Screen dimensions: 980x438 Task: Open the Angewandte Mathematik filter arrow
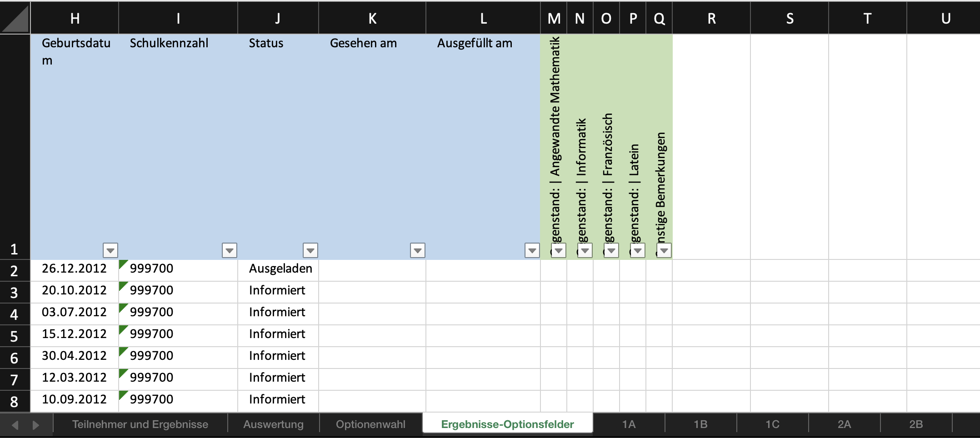click(559, 250)
